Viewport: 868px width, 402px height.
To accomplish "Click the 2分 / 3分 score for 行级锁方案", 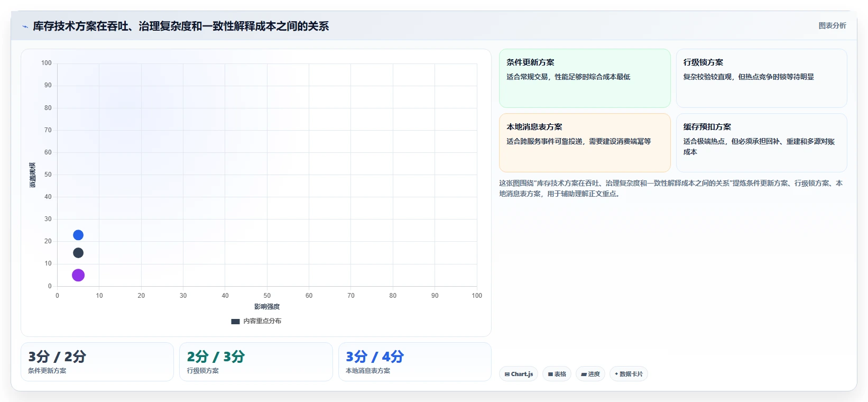I will point(216,357).
